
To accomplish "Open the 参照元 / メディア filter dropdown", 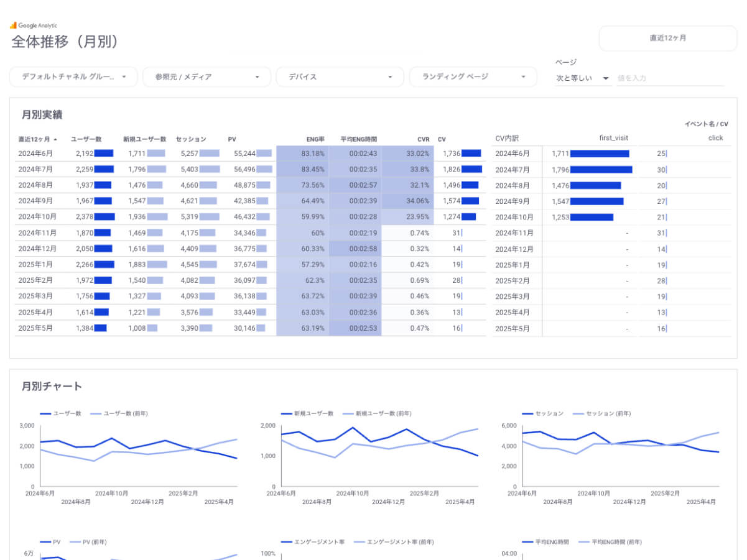I will click(x=206, y=76).
